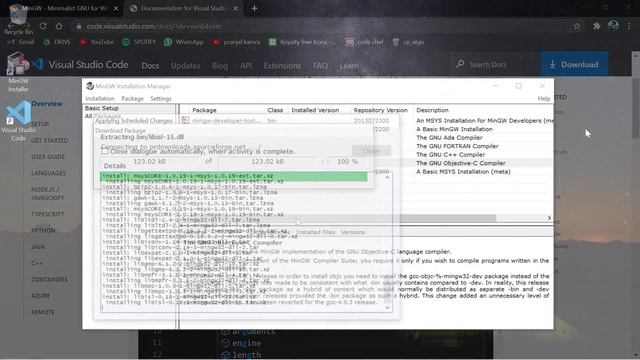Open Docs in the VS Code site navigation
Viewport: 640px width, 360px height.
150,65
